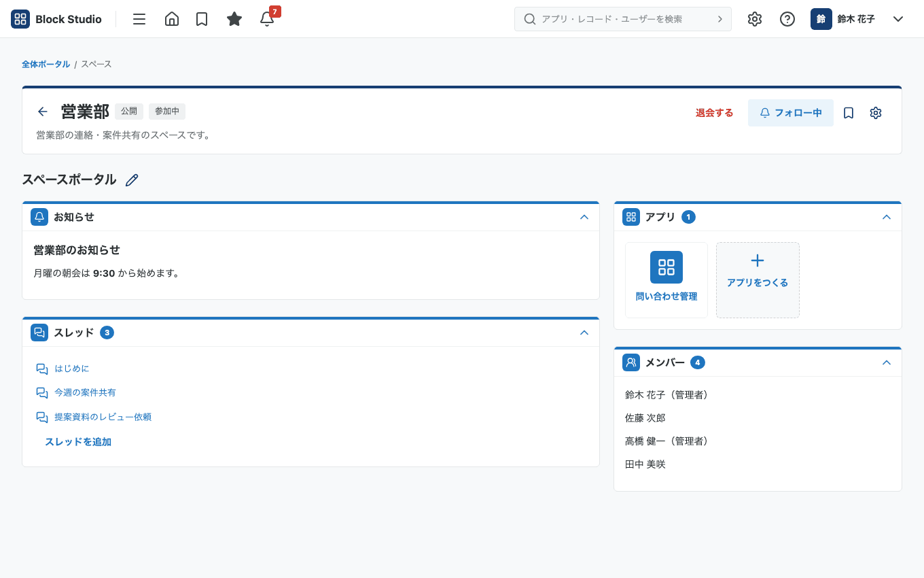Open the 提案資料のレビュー依頼 thread

[x=103, y=417]
